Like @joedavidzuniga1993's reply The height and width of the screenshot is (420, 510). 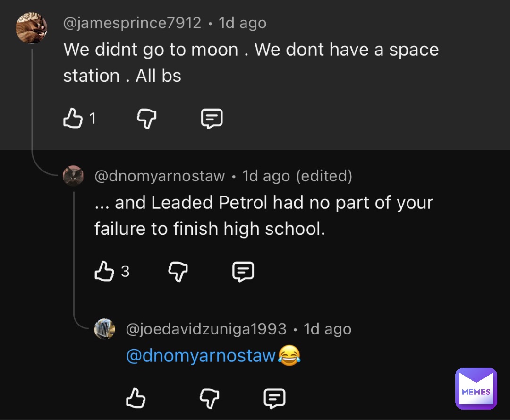click(x=136, y=398)
